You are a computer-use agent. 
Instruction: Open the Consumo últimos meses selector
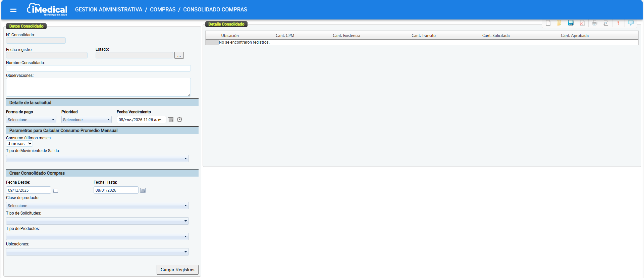click(19, 144)
